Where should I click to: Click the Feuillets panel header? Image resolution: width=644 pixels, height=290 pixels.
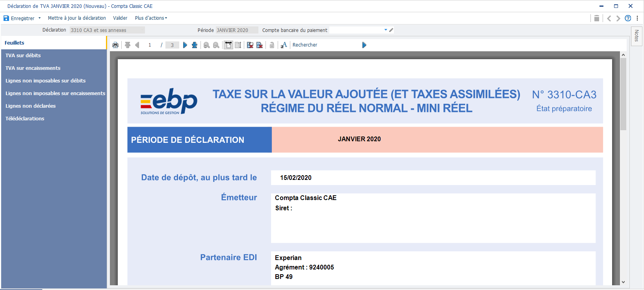[54, 43]
